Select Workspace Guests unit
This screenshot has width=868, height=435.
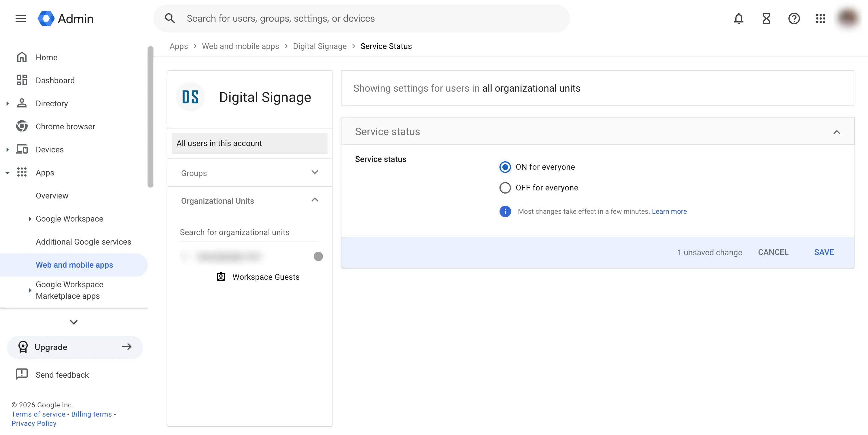coord(266,277)
